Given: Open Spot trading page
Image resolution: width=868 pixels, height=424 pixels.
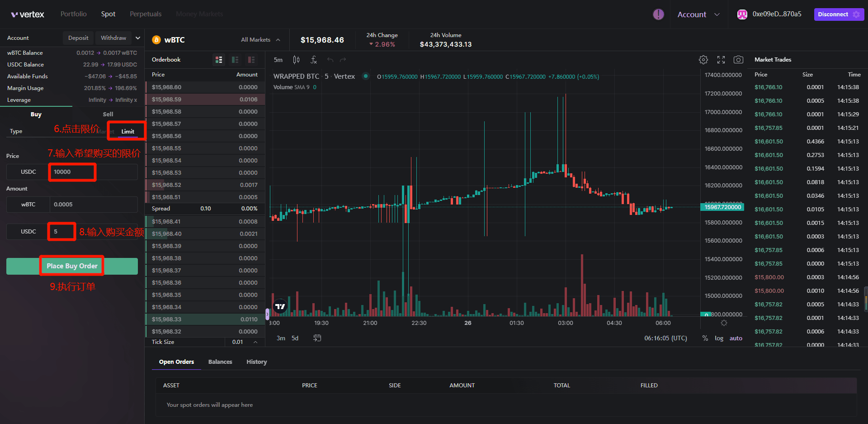Looking at the screenshot, I should (x=108, y=14).
